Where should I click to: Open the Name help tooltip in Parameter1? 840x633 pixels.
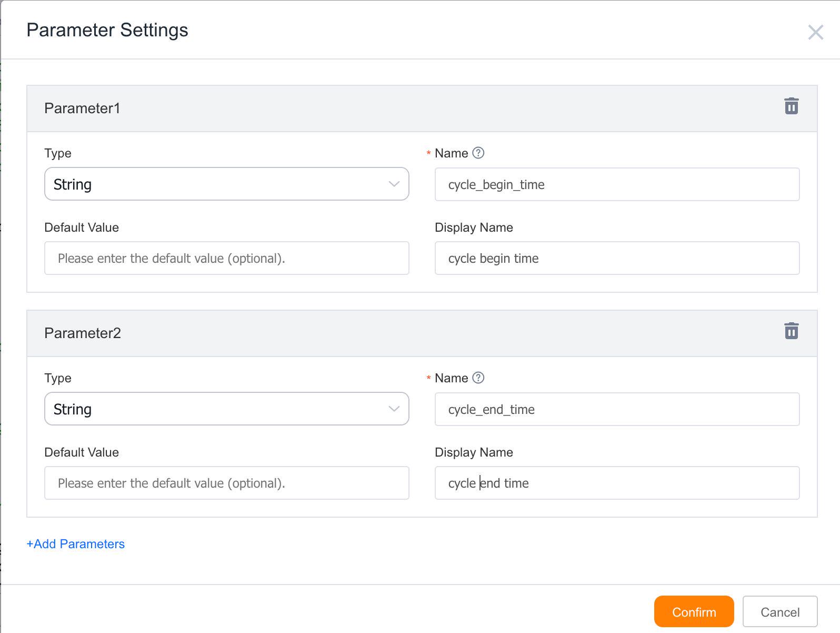(478, 153)
